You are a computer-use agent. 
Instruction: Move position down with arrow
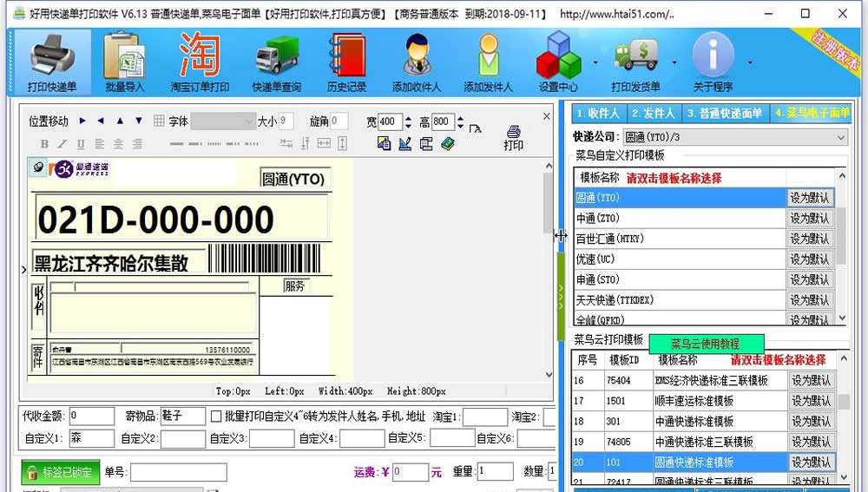[x=139, y=121]
